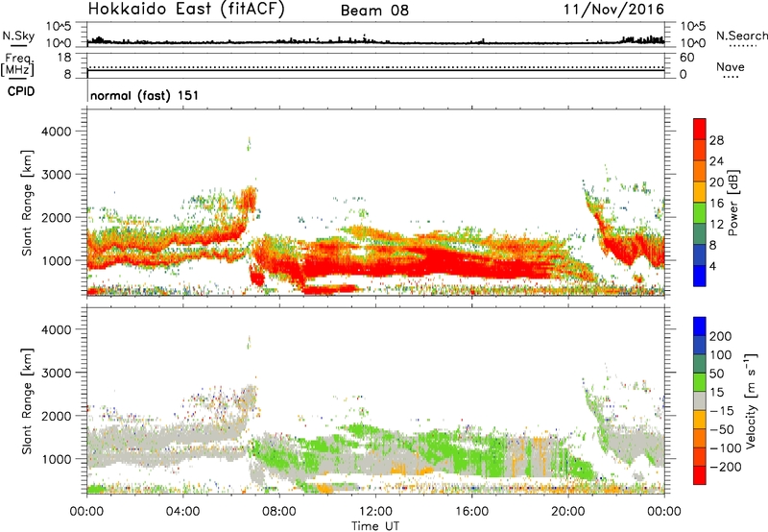Click the "04:00" time tick label
This screenshot has width=768, height=532.
[x=182, y=512]
